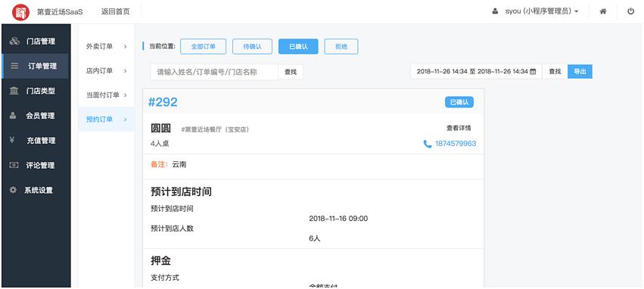Click the 评论管理 money icon
This screenshot has height=289, width=644.
[14, 165]
